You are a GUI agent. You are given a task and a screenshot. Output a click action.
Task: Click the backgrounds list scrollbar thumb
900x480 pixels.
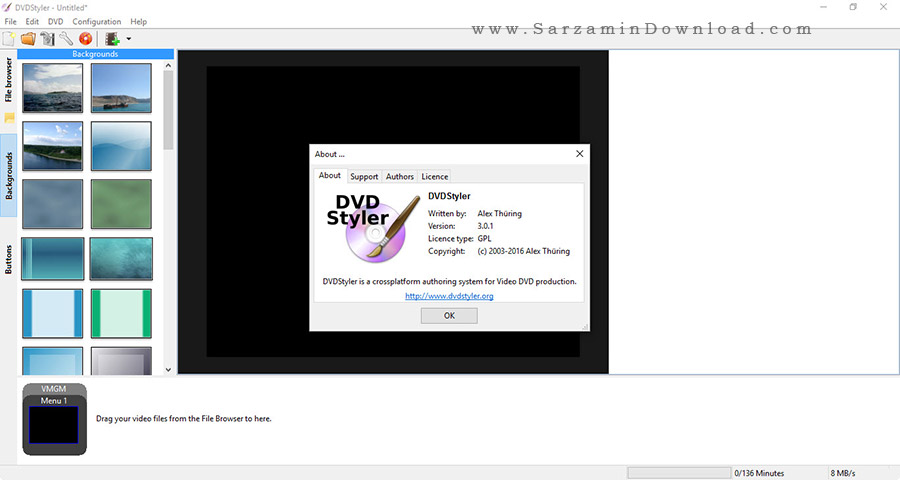168,109
